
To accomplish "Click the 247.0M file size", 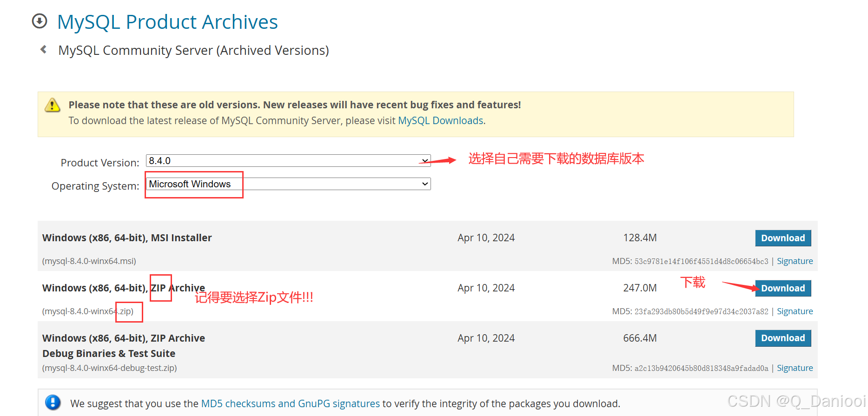I will click(640, 288).
